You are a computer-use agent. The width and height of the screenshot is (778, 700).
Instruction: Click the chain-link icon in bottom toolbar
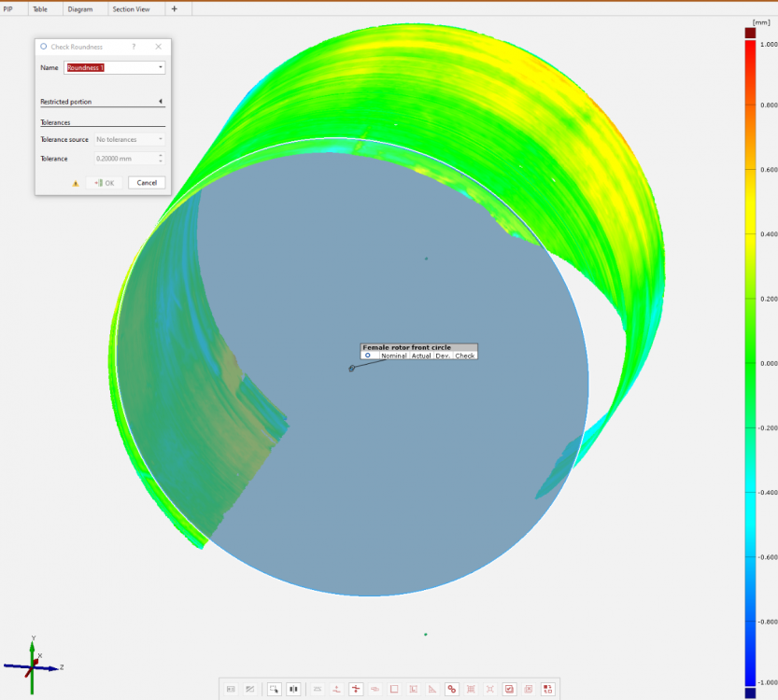[452, 689]
